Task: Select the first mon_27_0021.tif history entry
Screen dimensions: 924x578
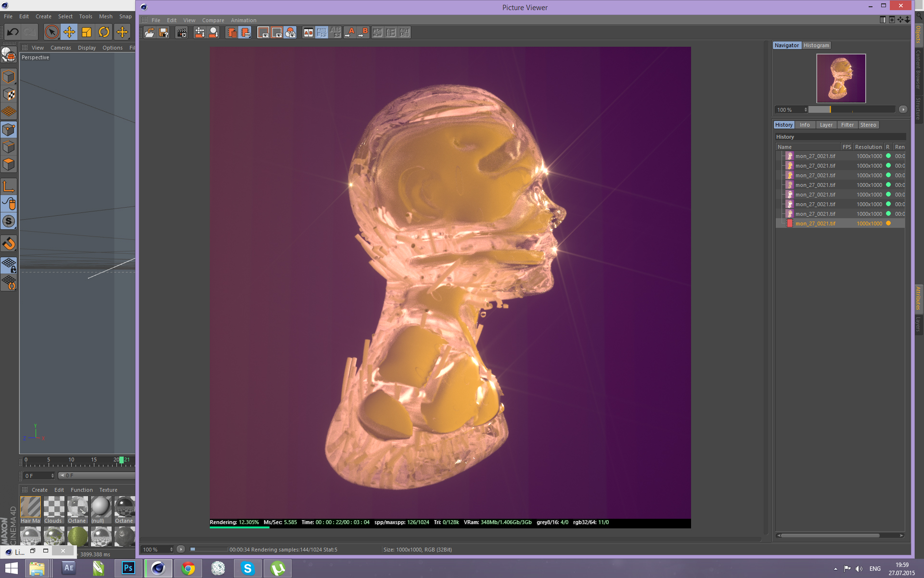Action: click(815, 156)
